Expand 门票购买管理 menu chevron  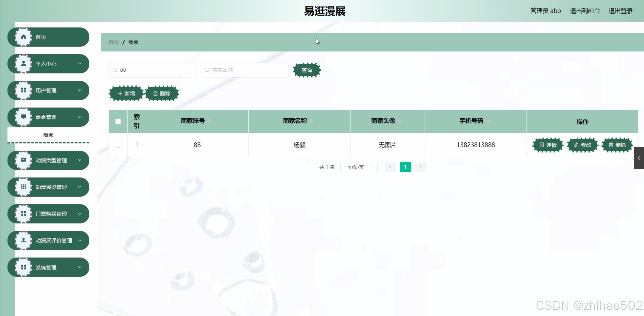click(x=80, y=214)
